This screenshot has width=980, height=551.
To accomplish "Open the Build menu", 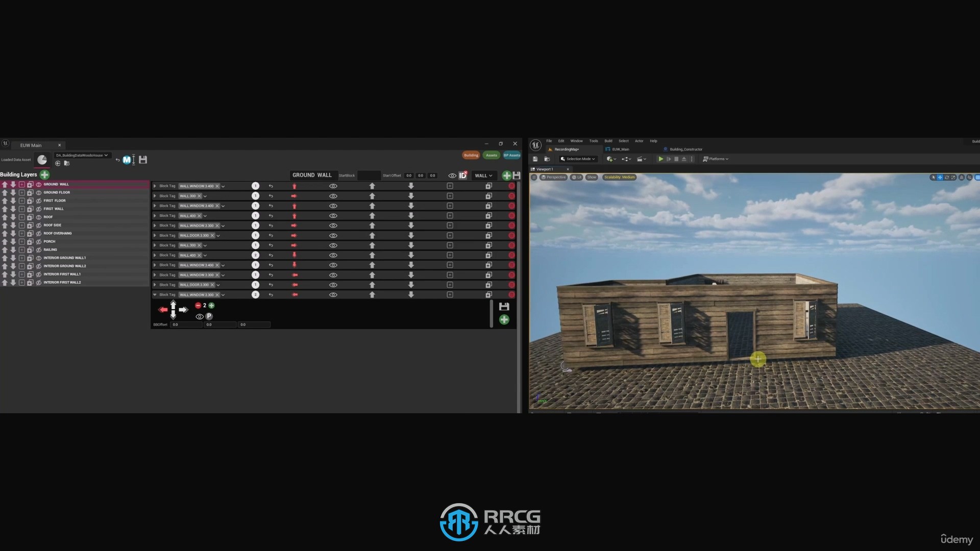I will pos(608,141).
